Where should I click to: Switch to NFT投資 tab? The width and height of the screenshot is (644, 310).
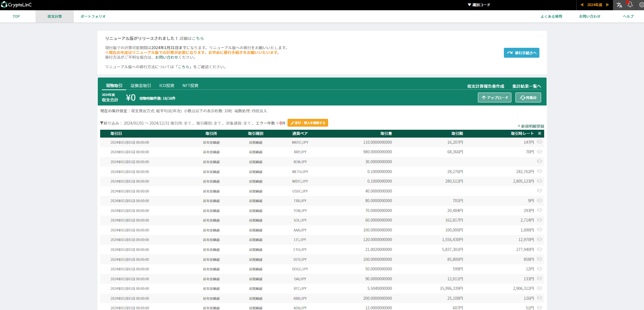(190, 86)
